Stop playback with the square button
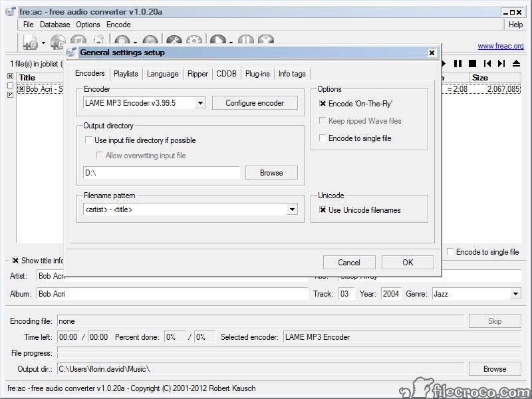This screenshot has width=532, height=399. tap(472, 63)
